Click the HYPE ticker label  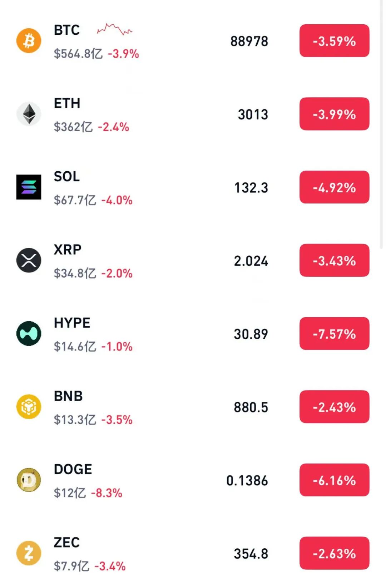point(72,323)
